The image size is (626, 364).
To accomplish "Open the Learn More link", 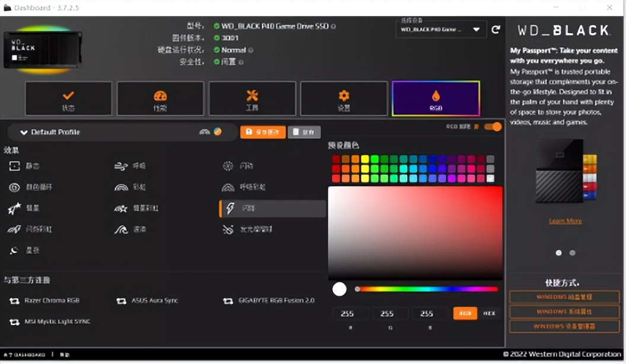I will [x=564, y=221].
